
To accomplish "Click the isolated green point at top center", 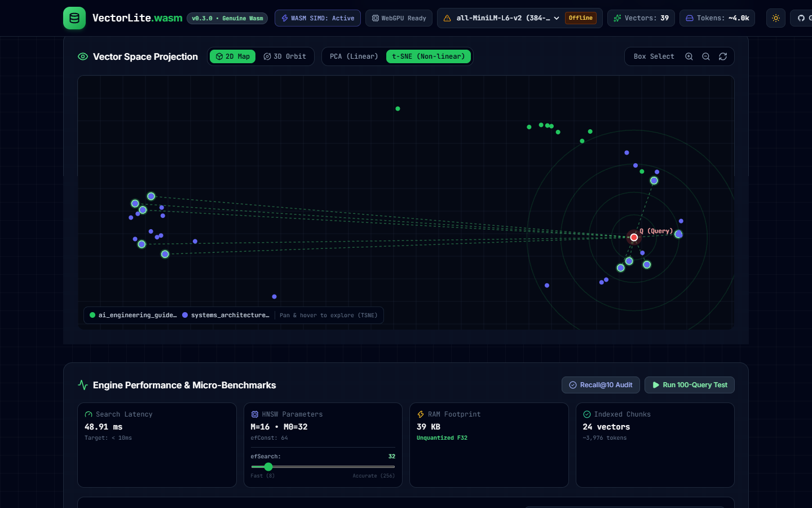I will click(x=398, y=108).
